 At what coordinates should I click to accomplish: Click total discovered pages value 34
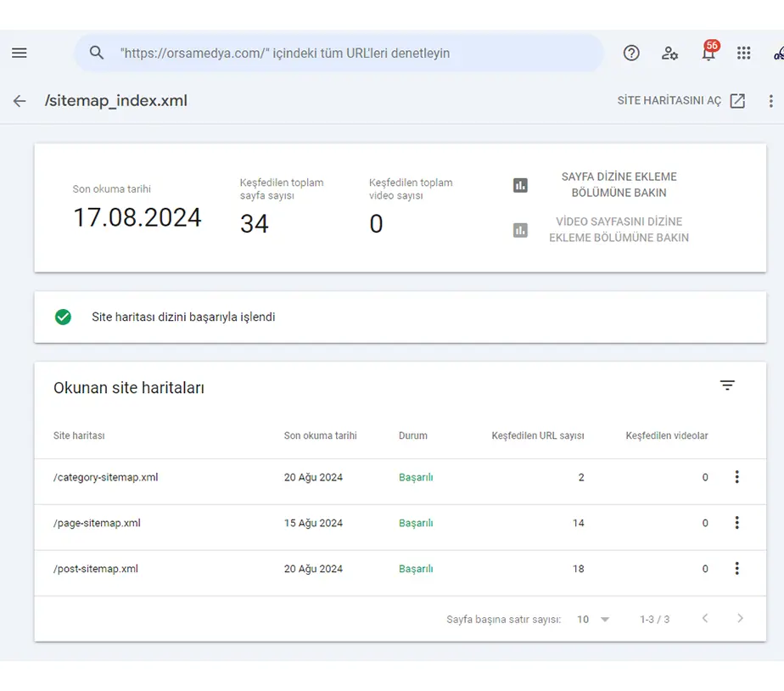click(255, 223)
